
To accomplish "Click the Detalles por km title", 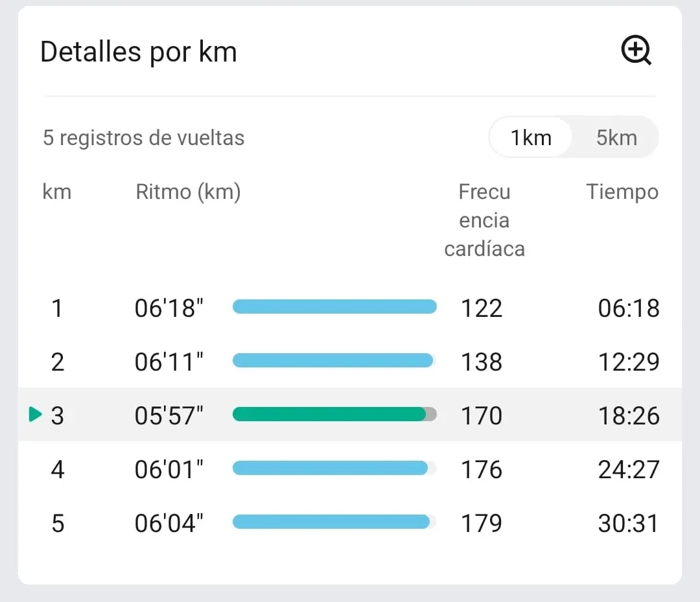I will 139,52.
